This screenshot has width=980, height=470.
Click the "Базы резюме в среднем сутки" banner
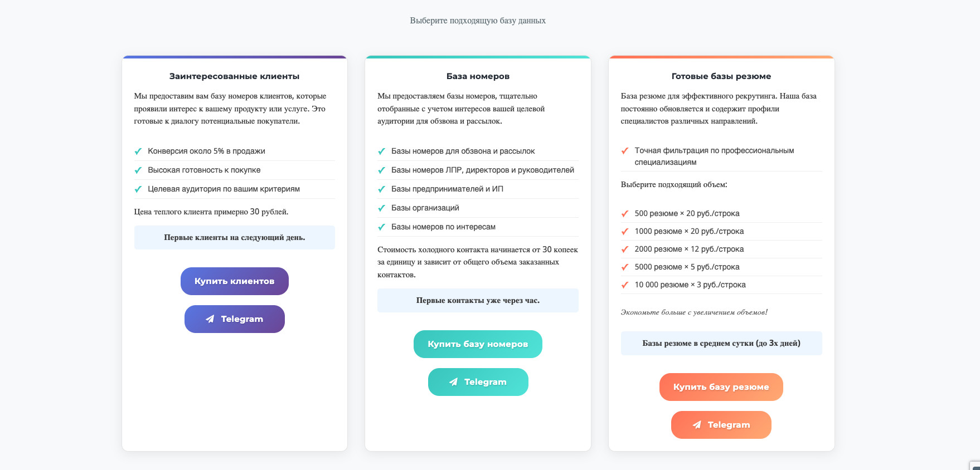721,343
